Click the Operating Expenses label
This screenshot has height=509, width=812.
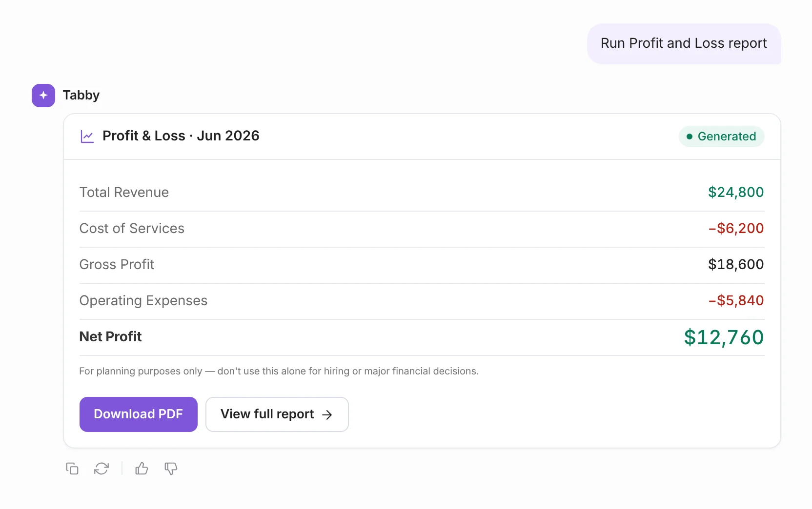tap(143, 301)
